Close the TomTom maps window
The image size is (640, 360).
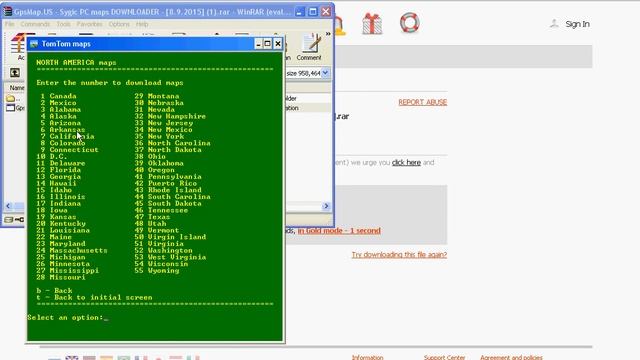278,44
